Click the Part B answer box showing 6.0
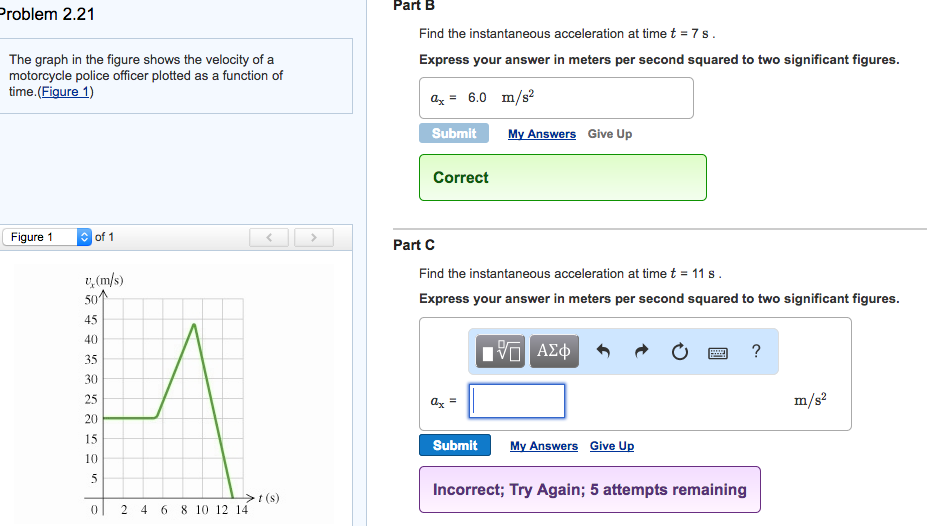The width and height of the screenshot is (927, 526). pos(556,98)
